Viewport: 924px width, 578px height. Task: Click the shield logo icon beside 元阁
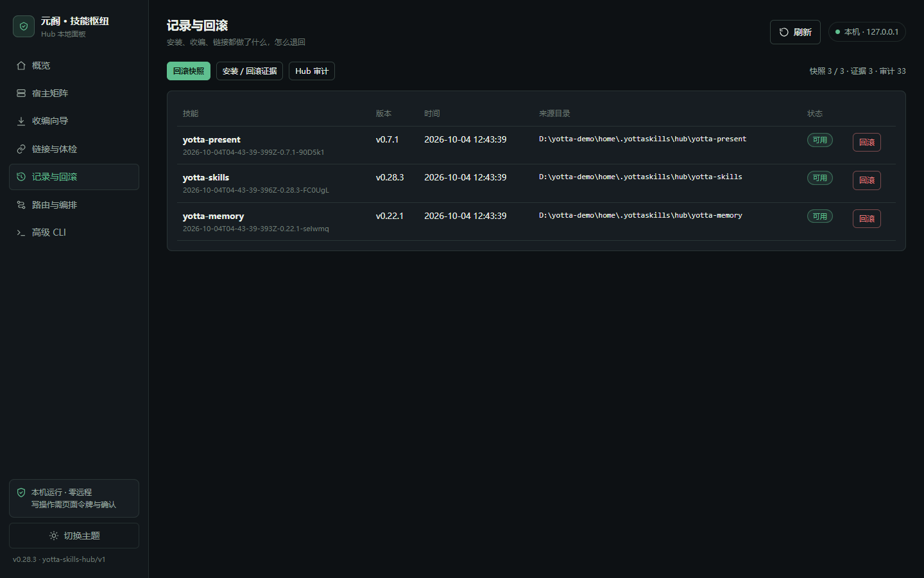coord(24,26)
